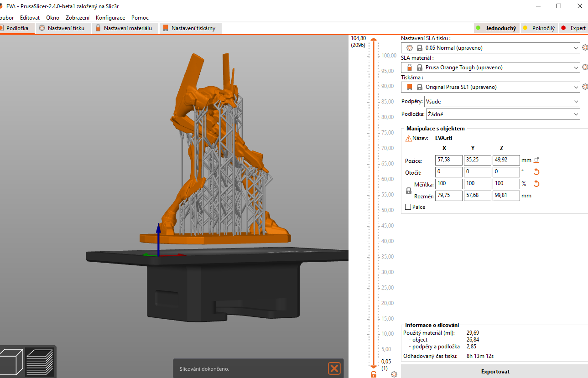Reset scale with Měřítka arrow
Viewport: 588px width, 378px height.
[x=536, y=184]
